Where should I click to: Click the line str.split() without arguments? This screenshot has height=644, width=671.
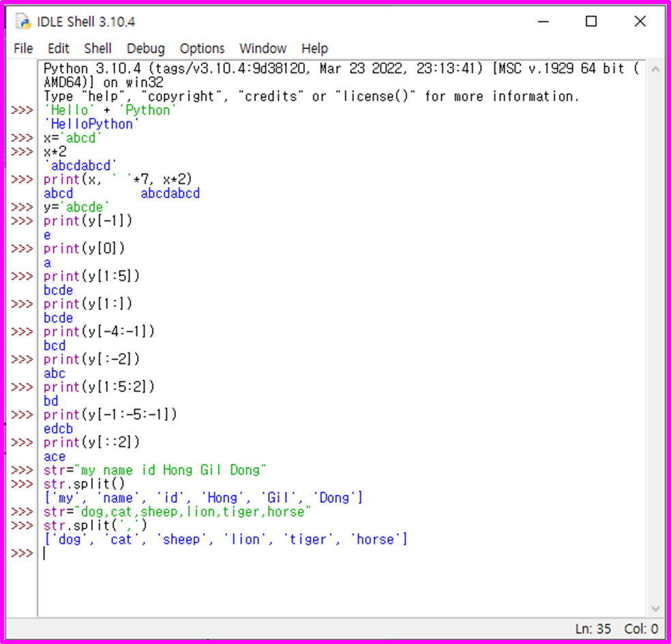pyautogui.click(x=84, y=484)
